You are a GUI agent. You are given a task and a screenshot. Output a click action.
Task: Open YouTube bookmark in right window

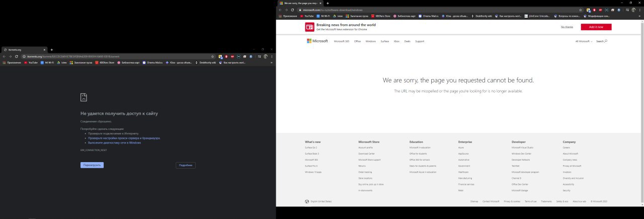pyautogui.click(x=307, y=16)
